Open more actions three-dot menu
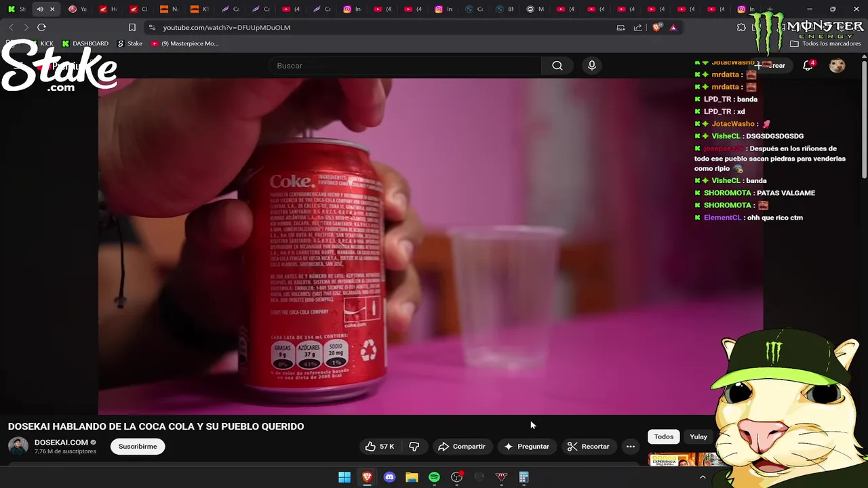This screenshot has width=868, height=488. click(x=631, y=446)
